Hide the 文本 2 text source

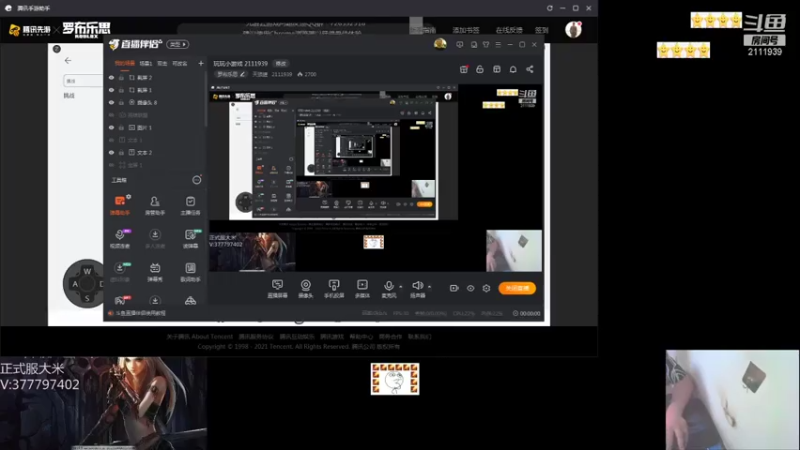click(111, 153)
